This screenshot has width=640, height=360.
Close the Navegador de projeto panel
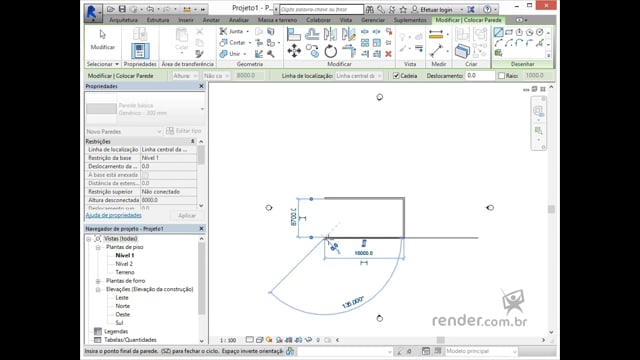201,229
